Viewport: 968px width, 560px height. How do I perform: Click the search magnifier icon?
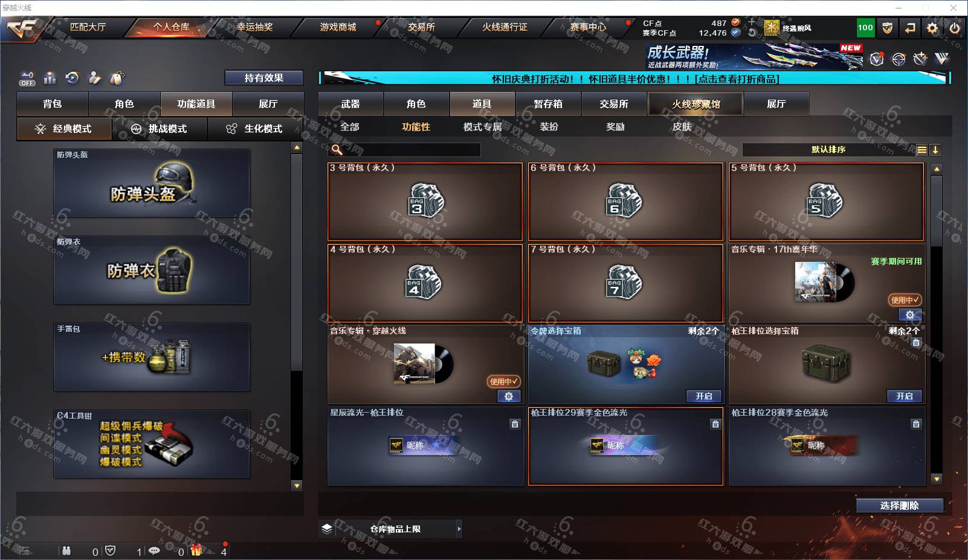337,149
